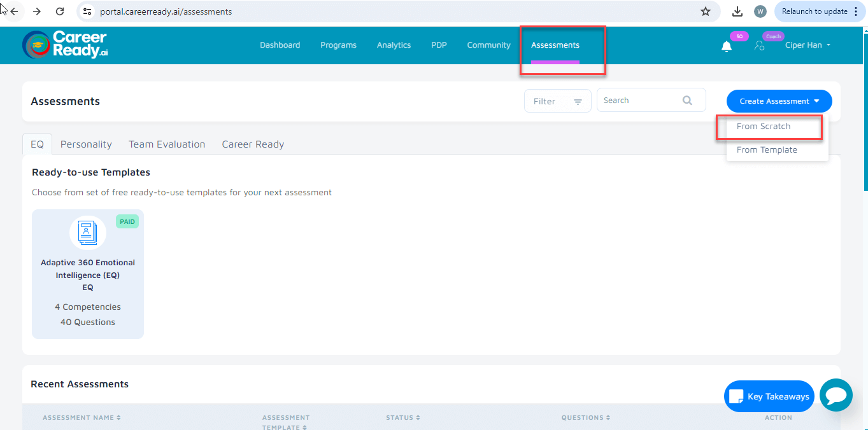Expand the Create Assessment dropdown
This screenshot has width=868, height=430.
tap(779, 101)
